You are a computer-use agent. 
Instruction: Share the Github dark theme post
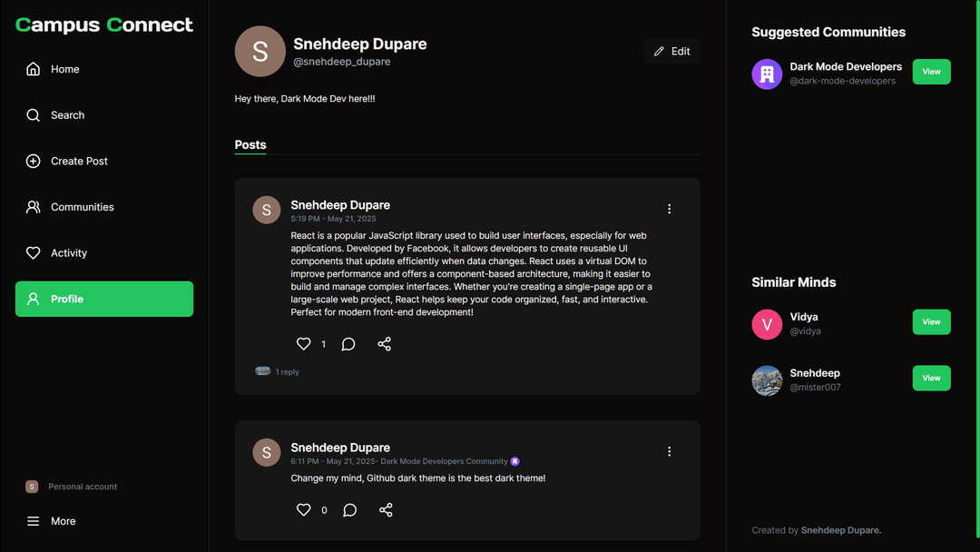coord(386,510)
